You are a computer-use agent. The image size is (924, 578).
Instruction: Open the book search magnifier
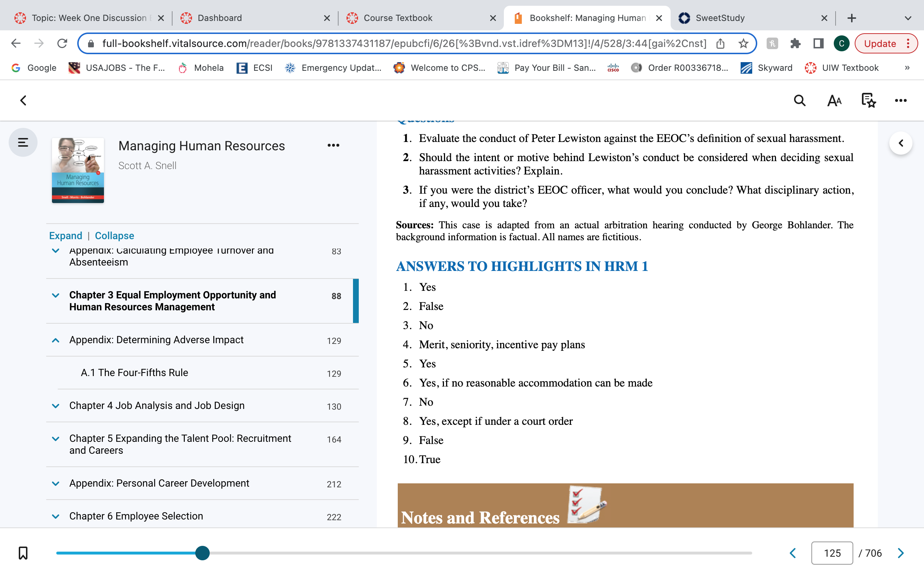coord(799,100)
